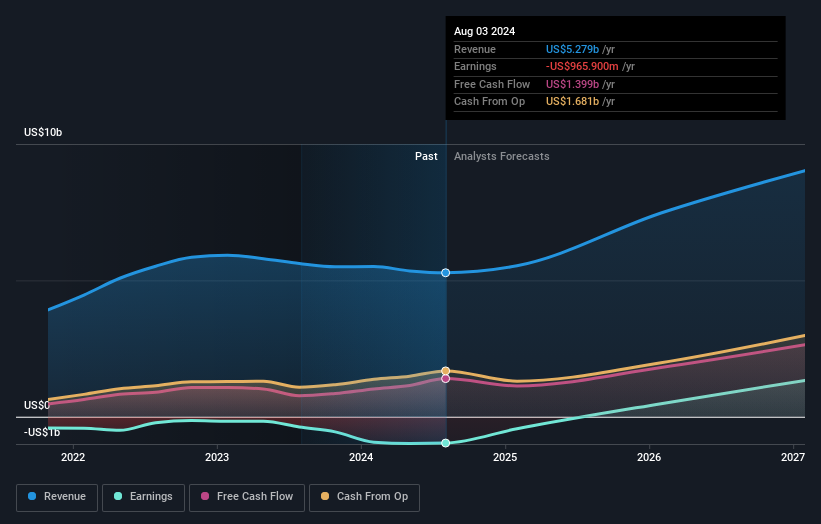The width and height of the screenshot is (821, 524).
Task: Click the Cash From Op label in tooltip
Action: point(489,102)
